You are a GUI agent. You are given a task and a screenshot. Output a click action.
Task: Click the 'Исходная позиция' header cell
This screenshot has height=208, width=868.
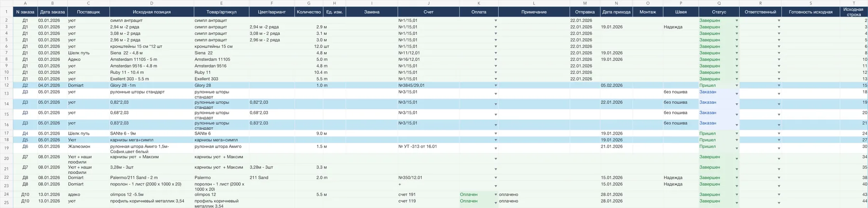(x=151, y=12)
